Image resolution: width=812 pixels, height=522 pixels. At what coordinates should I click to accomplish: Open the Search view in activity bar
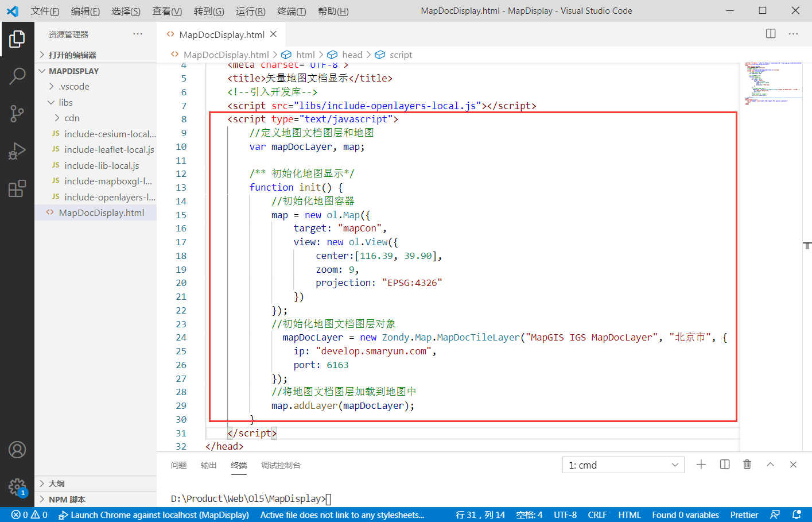[x=17, y=76]
